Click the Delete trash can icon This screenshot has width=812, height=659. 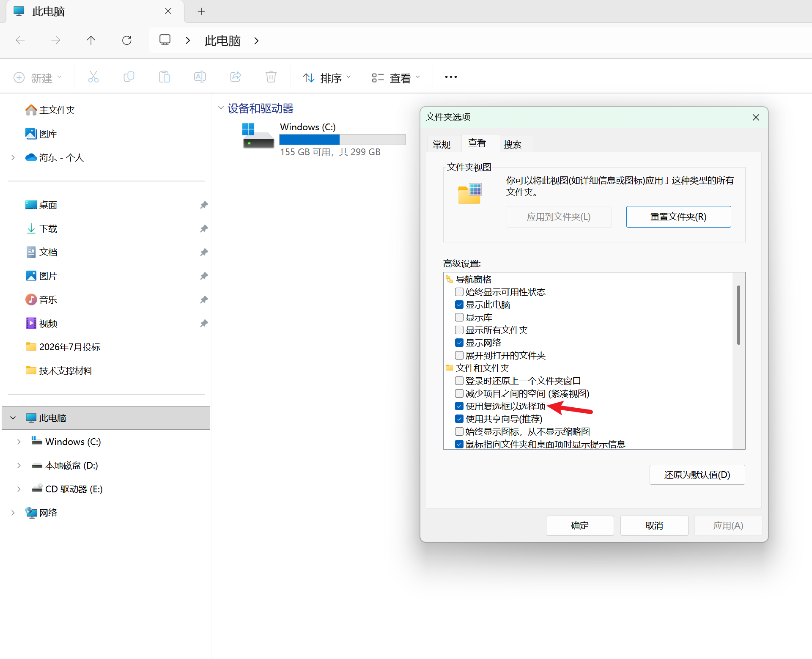(271, 77)
